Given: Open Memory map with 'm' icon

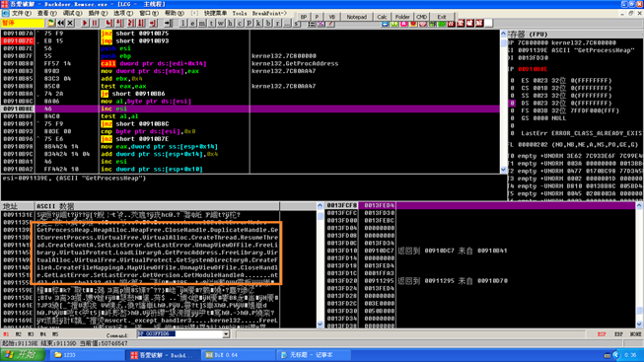Looking at the screenshot, I should pyautogui.click(x=201, y=23).
